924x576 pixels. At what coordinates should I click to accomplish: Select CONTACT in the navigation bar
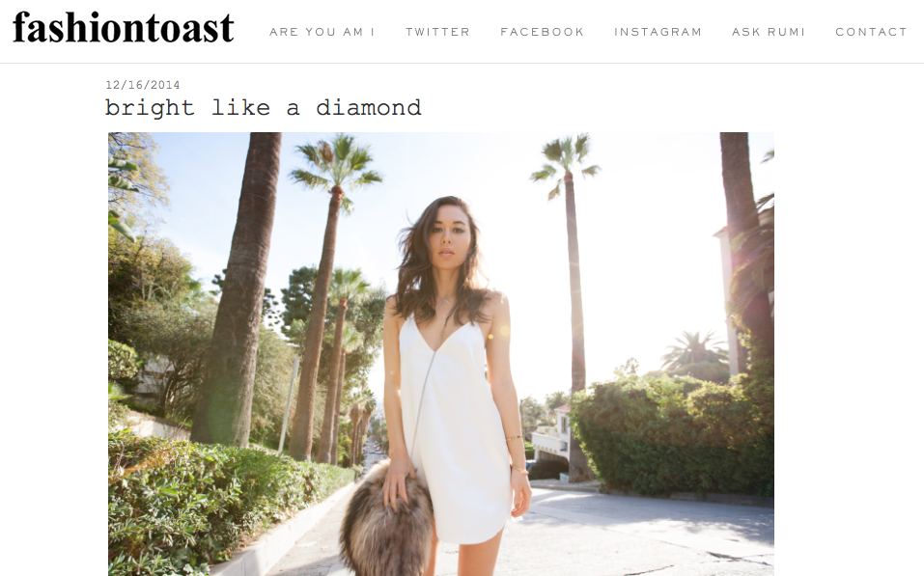(x=871, y=32)
